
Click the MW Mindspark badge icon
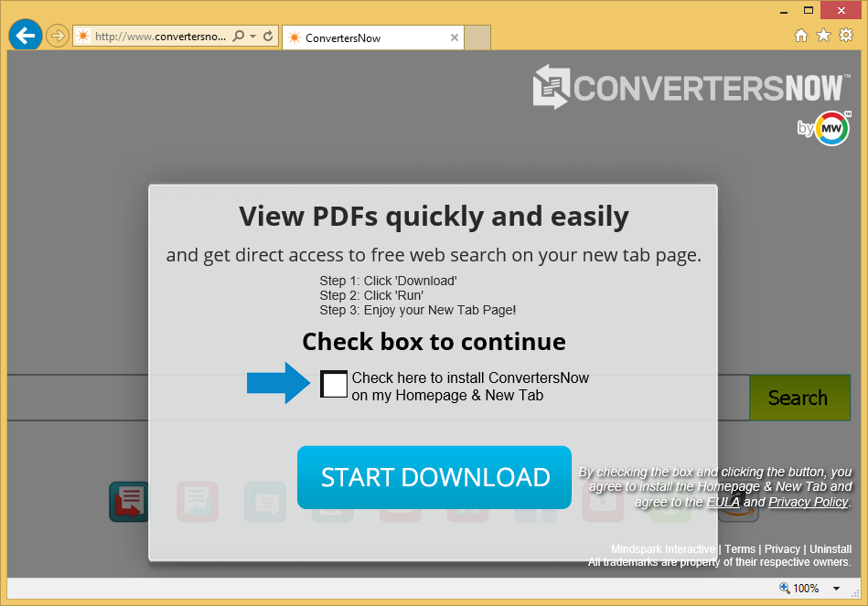point(831,128)
